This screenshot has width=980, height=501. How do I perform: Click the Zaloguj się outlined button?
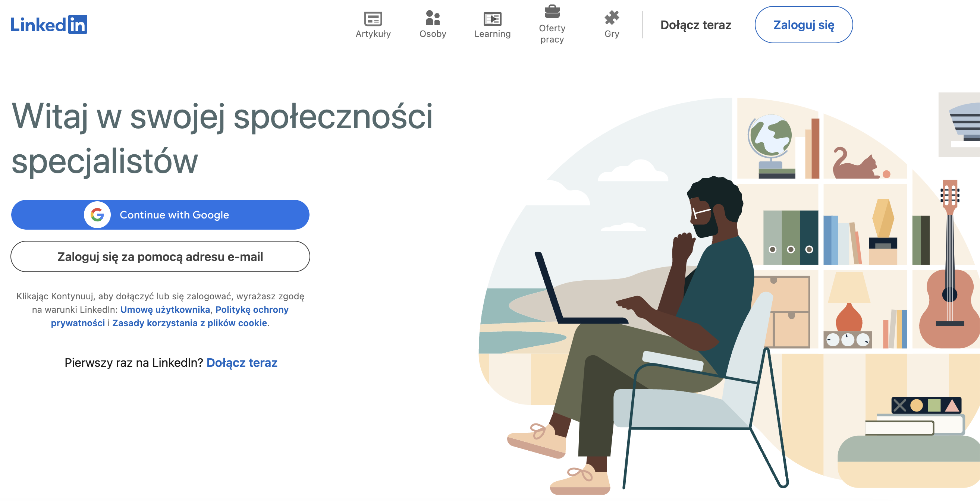pyautogui.click(x=804, y=25)
